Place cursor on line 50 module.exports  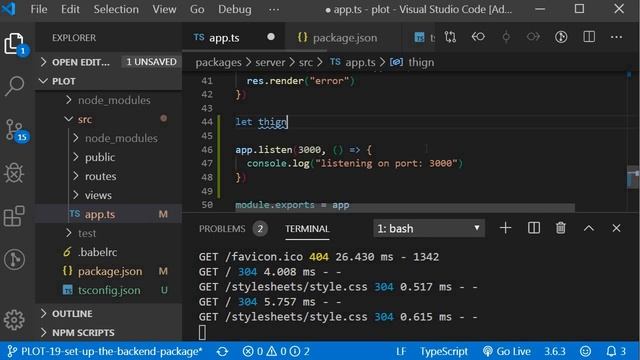[292, 205]
